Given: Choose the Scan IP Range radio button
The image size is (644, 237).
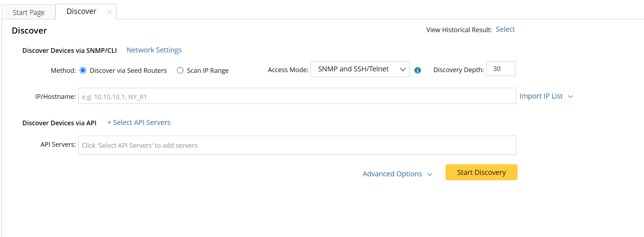Looking at the screenshot, I should click(180, 70).
